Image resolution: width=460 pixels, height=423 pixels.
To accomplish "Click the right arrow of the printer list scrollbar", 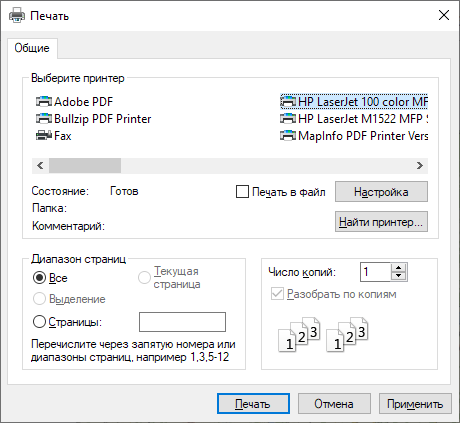I will (x=420, y=166).
